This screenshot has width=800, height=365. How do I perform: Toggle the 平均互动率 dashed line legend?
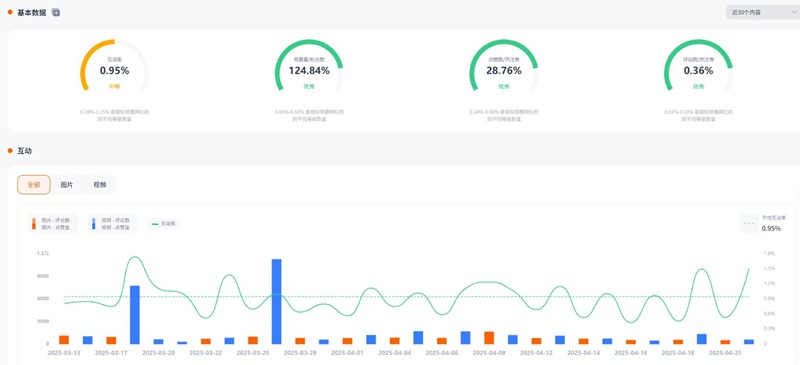[760, 224]
